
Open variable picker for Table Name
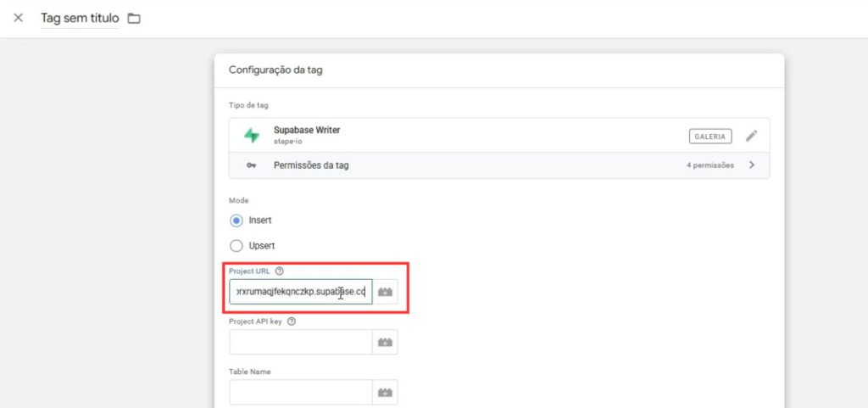[385, 392]
